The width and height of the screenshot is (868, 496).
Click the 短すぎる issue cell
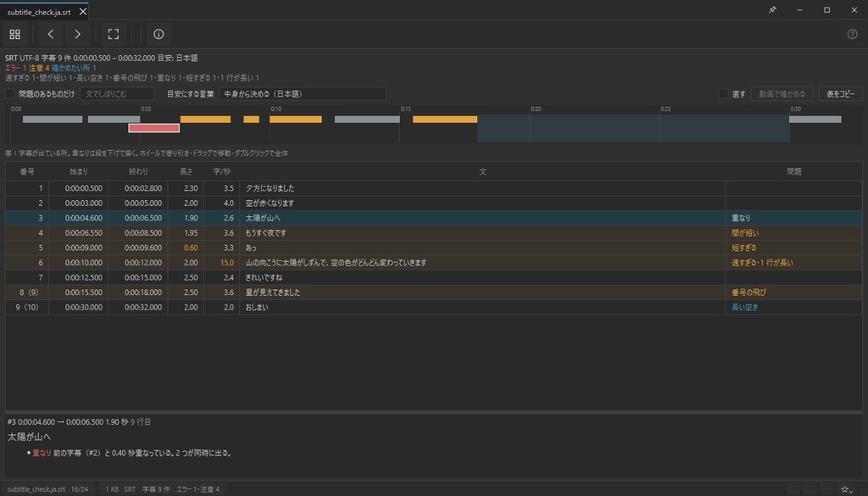pos(793,248)
